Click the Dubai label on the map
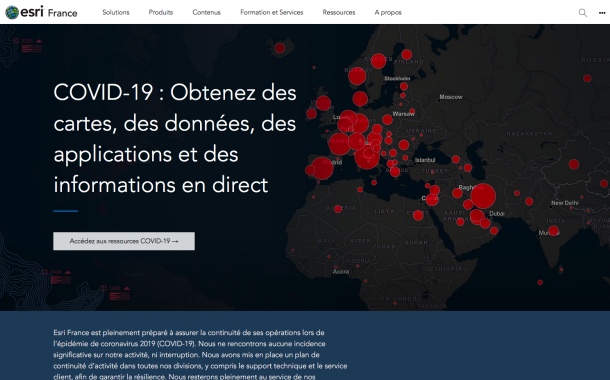Image resolution: width=610 pixels, height=380 pixels. pyautogui.click(x=497, y=214)
